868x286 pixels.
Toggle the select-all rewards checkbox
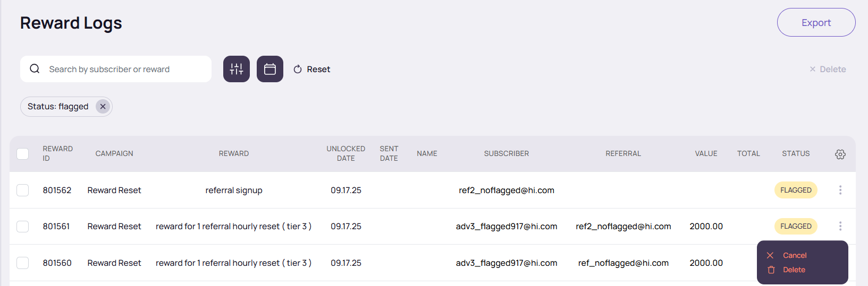pos(23,154)
